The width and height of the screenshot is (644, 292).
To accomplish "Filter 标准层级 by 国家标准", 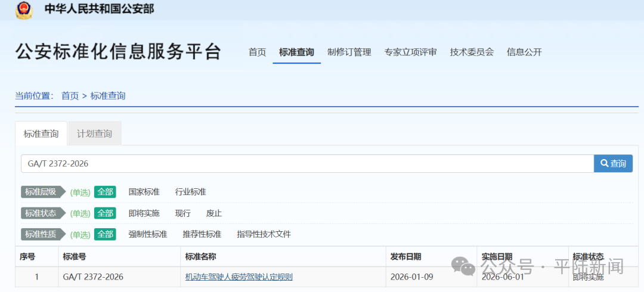I will click(x=144, y=192).
